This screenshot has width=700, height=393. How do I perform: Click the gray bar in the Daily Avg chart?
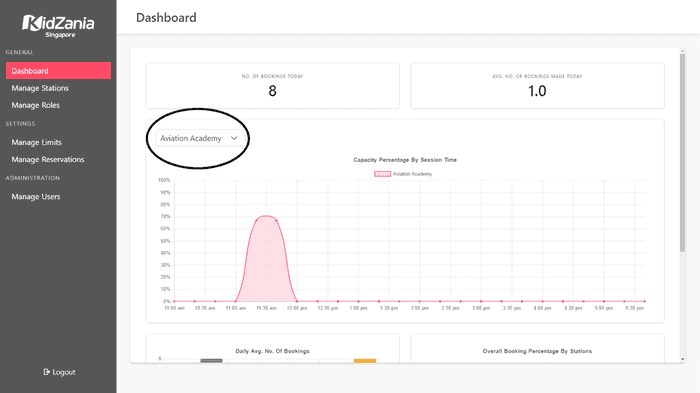tap(212, 360)
